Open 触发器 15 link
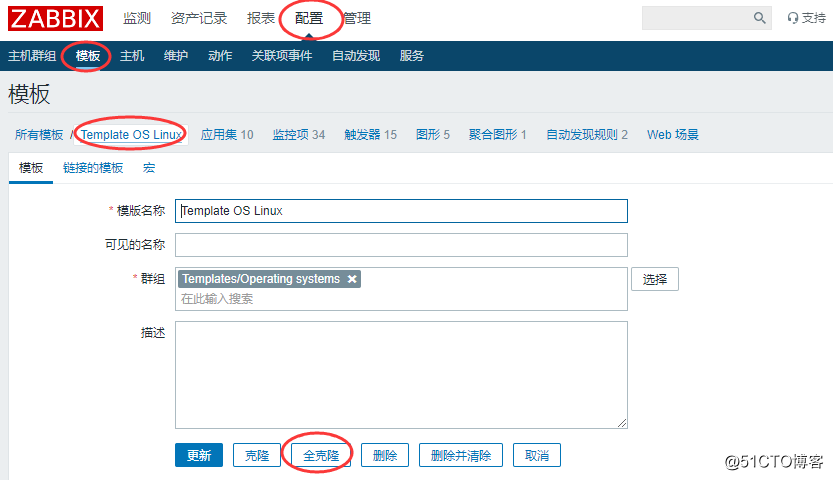 pyautogui.click(x=370, y=135)
